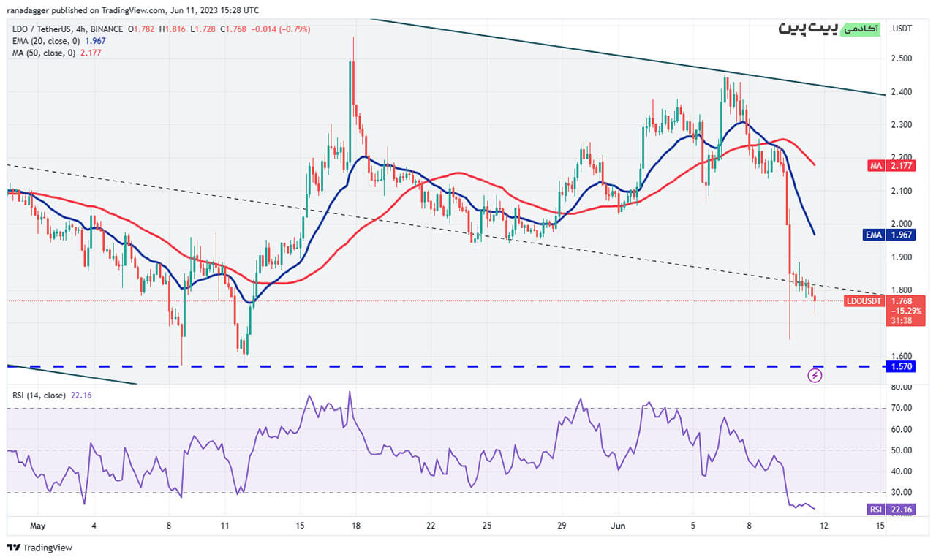
Task: Click the Bitpin academy logo
Action: point(829,29)
